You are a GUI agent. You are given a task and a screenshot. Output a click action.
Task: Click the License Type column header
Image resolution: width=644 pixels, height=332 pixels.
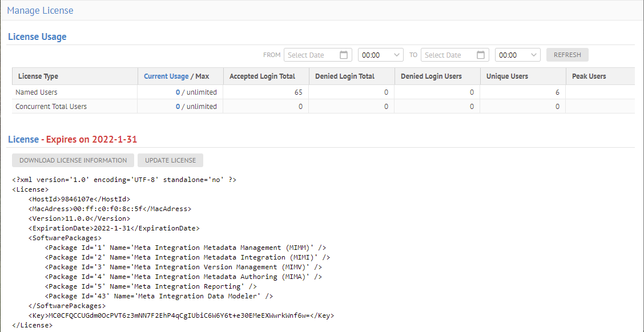(x=38, y=76)
